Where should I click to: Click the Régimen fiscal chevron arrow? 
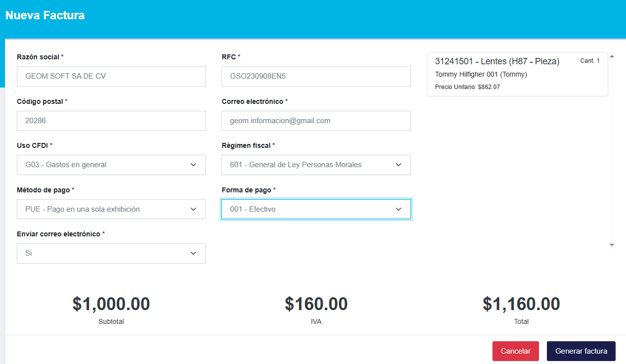click(x=399, y=165)
